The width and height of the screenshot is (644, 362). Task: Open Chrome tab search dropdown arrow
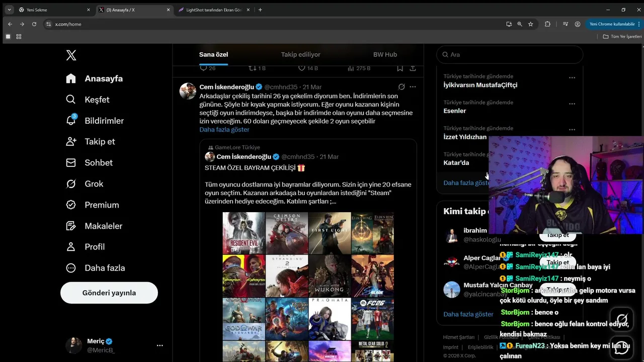pyautogui.click(x=9, y=10)
